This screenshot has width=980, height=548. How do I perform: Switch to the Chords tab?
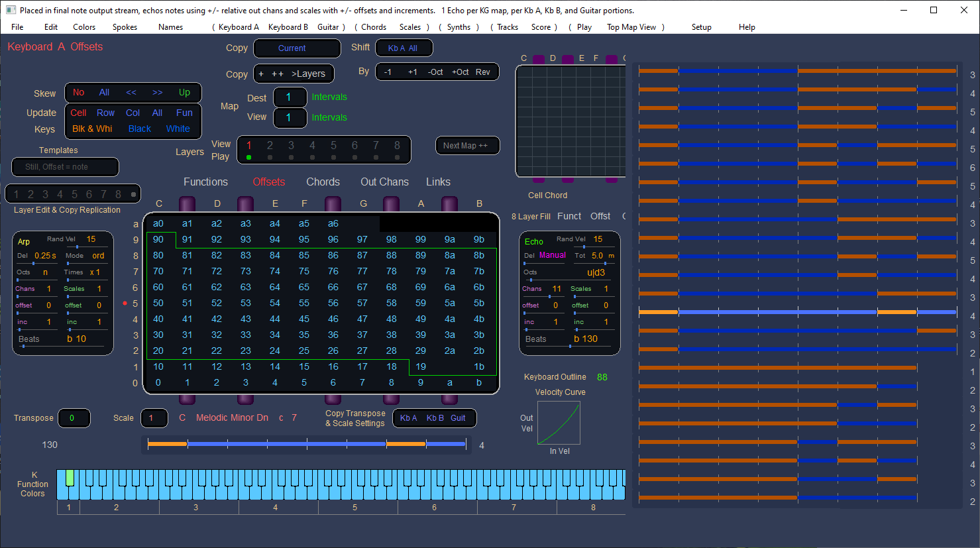tap(323, 182)
